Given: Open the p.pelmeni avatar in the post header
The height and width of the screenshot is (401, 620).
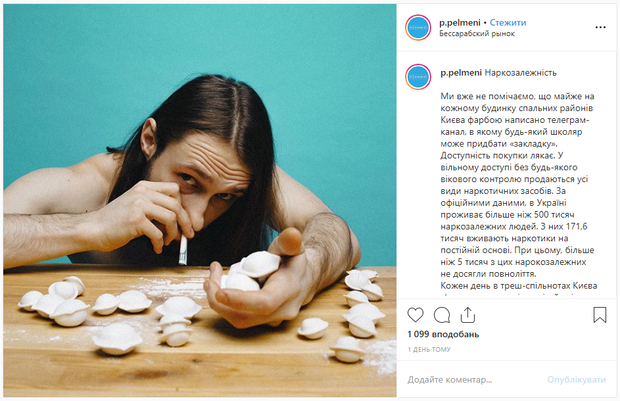Looking at the screenshot, I should (418, 27).
